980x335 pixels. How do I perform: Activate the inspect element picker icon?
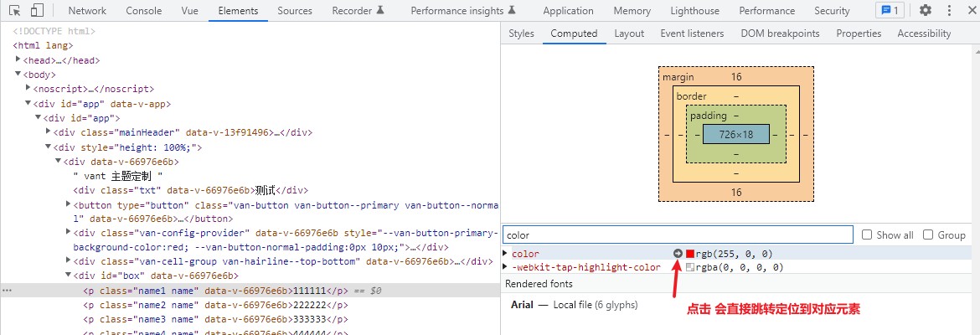(16, 11)
